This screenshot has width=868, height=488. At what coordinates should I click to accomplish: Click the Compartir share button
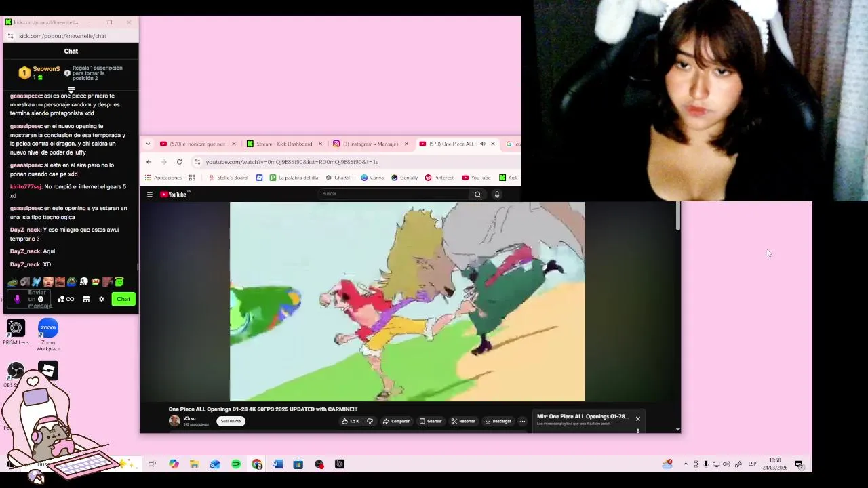(396, 421)
